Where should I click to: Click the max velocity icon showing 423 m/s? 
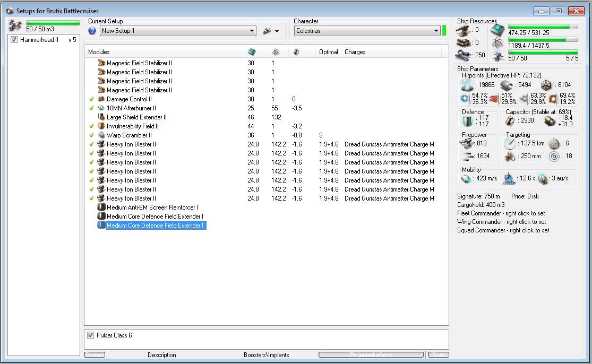467,178
